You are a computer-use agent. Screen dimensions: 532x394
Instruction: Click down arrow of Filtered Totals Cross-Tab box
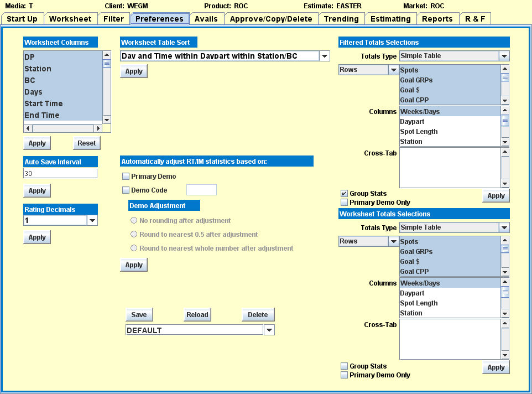[x=505, y=184]
